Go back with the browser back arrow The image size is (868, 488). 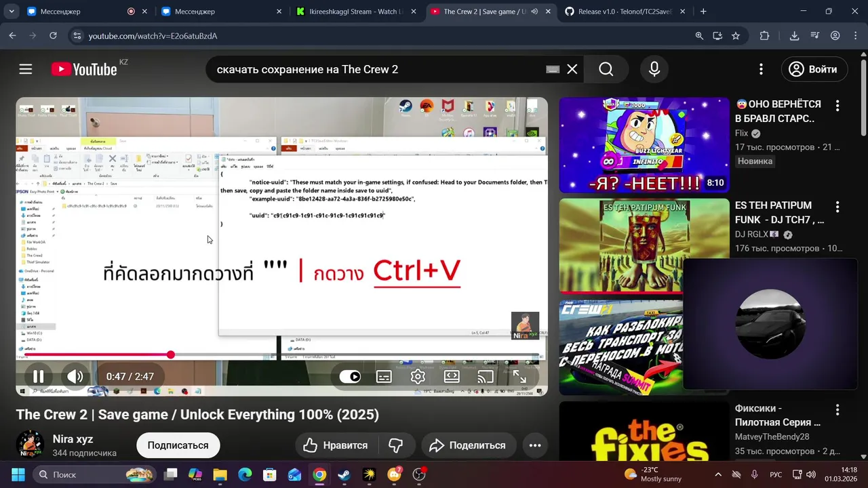pos(12,36)
